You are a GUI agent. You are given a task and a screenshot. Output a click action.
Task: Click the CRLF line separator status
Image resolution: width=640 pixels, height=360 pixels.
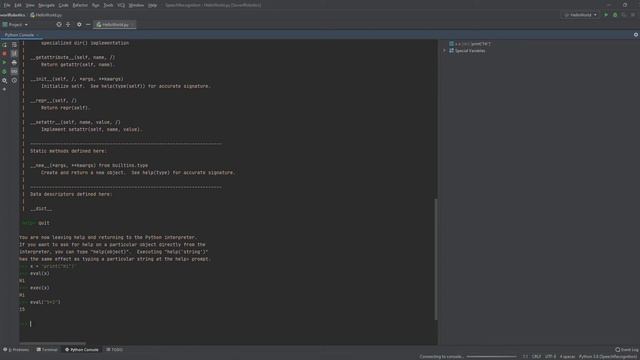coord(536,356)
